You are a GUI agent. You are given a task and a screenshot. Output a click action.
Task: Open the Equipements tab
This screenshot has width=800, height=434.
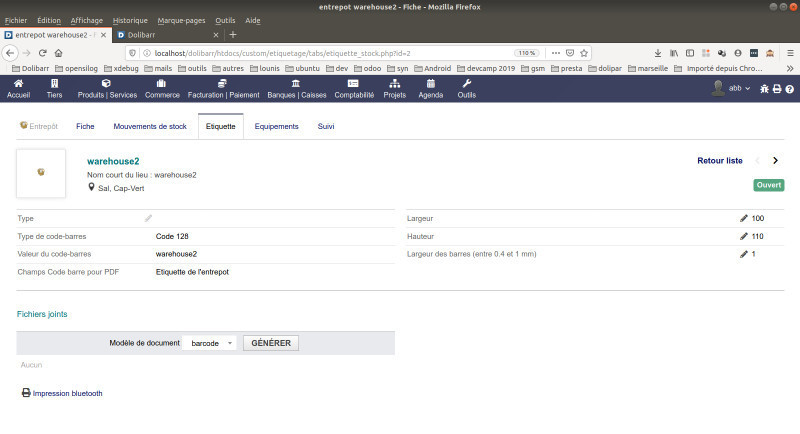276,127
